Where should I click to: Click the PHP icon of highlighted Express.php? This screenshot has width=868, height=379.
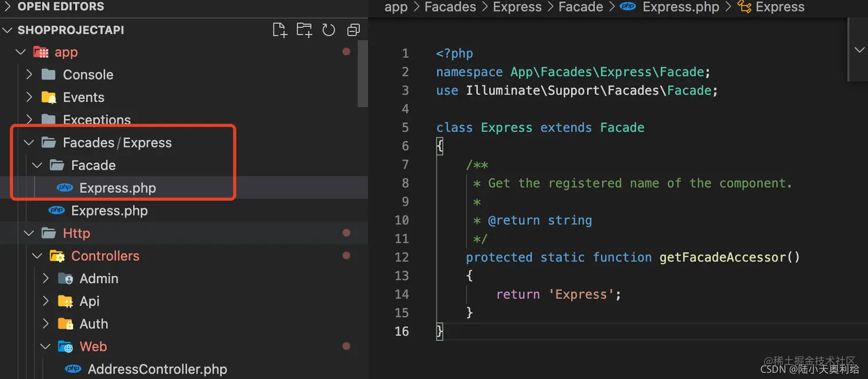click(65, 188)
